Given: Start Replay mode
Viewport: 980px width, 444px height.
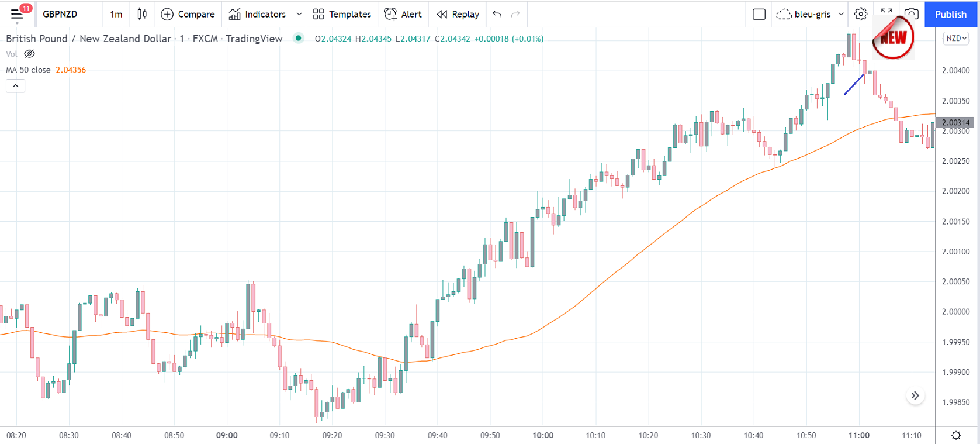Looking at the screenshot, I should coord(458,14).
